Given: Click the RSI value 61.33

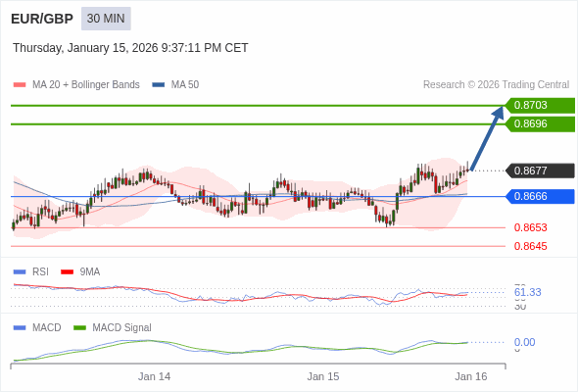Looking at the screenshot, I should (527, 292).
